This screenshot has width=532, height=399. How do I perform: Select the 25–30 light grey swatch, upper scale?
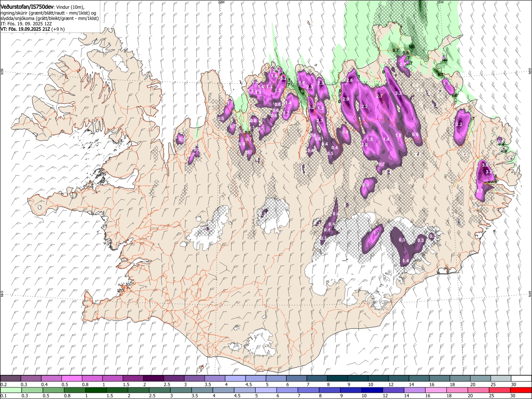point(500,378)
